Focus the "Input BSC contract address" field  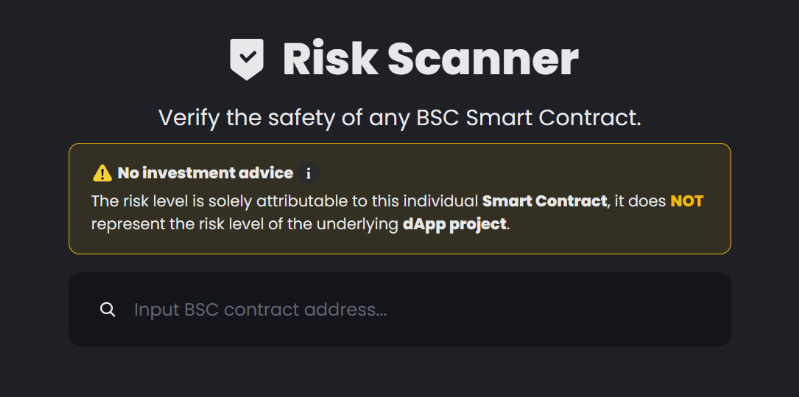pyautogui.click(x=400, y=309)
